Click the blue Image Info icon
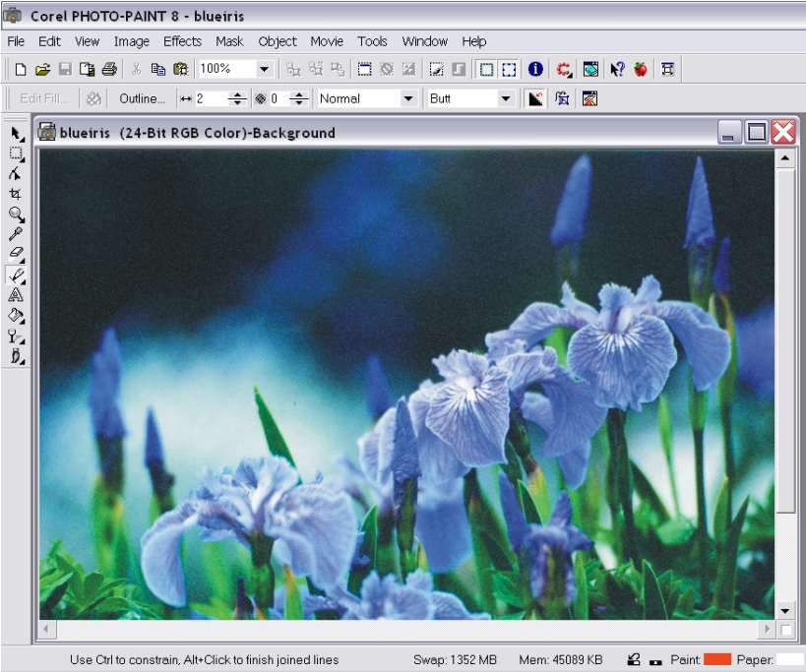This screenshot has height=672, width=806. click(535, 69)
